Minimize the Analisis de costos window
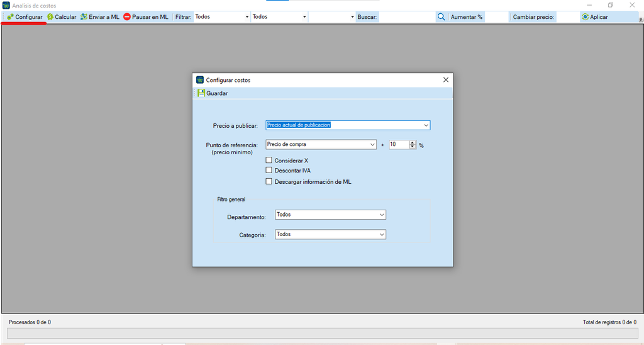The height and width of the screenshot is (345, 644). point(589,5)
